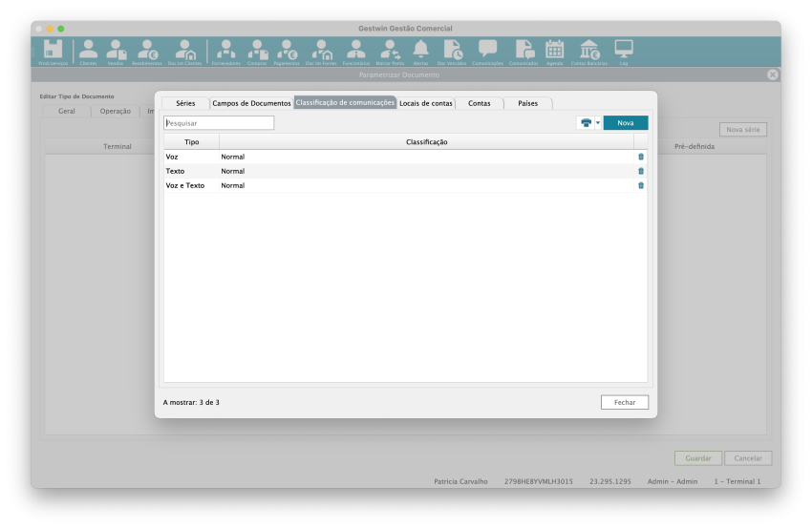812x529 pixels.
Task: Sort by the Tipo column header
Action: [x=192, y=142]
